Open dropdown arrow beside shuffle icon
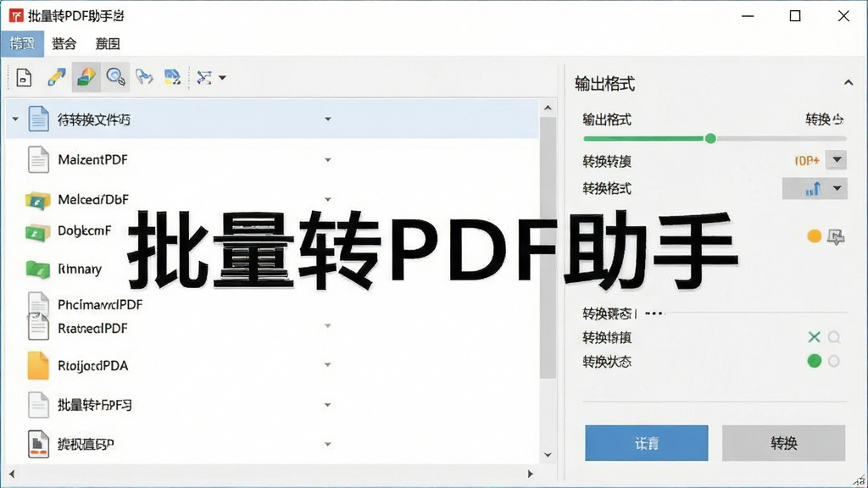Image resolution: width=868 pixels, height=488 pixels. [222, 77]
